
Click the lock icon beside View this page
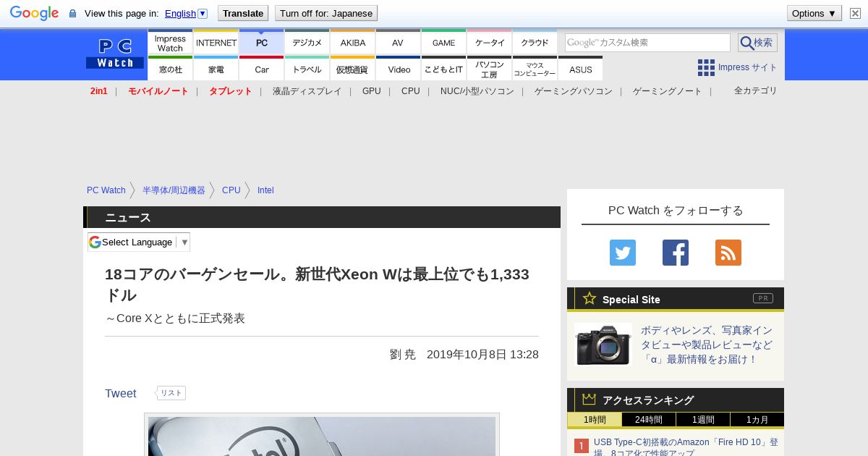point(72,13)
